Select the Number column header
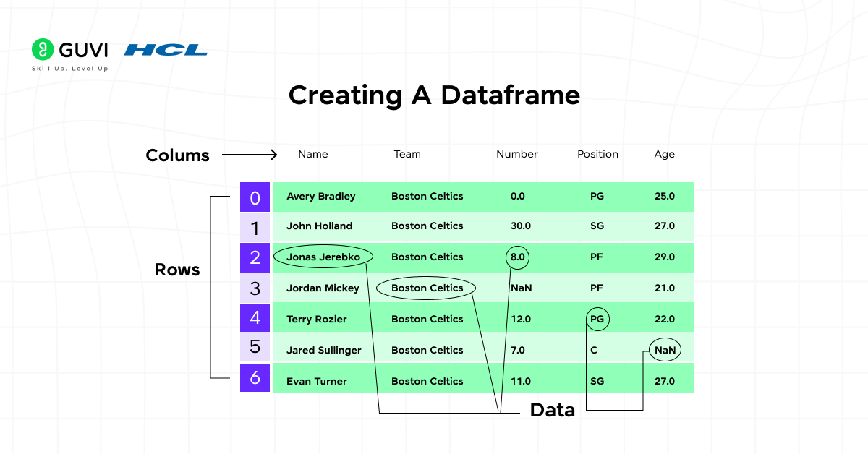The image size is (868, 454). [516, 154]
